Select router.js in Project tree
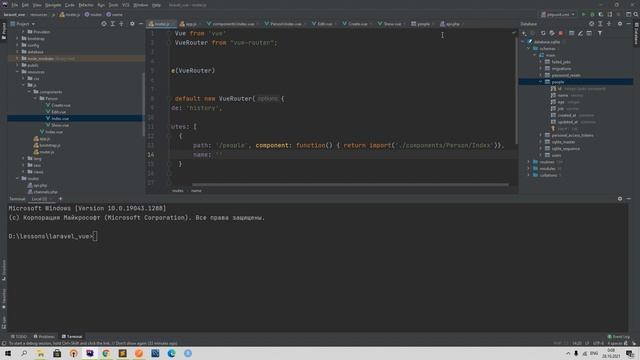 click(47, 152)
